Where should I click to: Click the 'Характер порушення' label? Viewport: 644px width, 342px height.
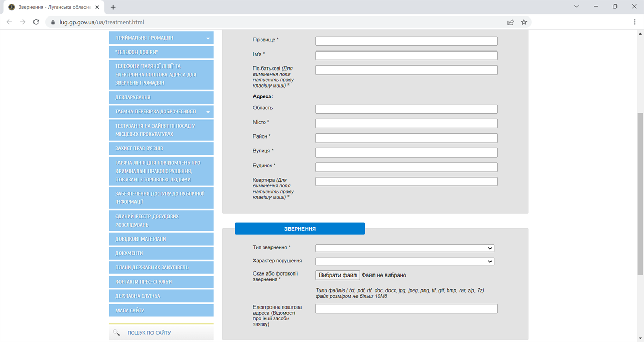[x=278, y=261]
